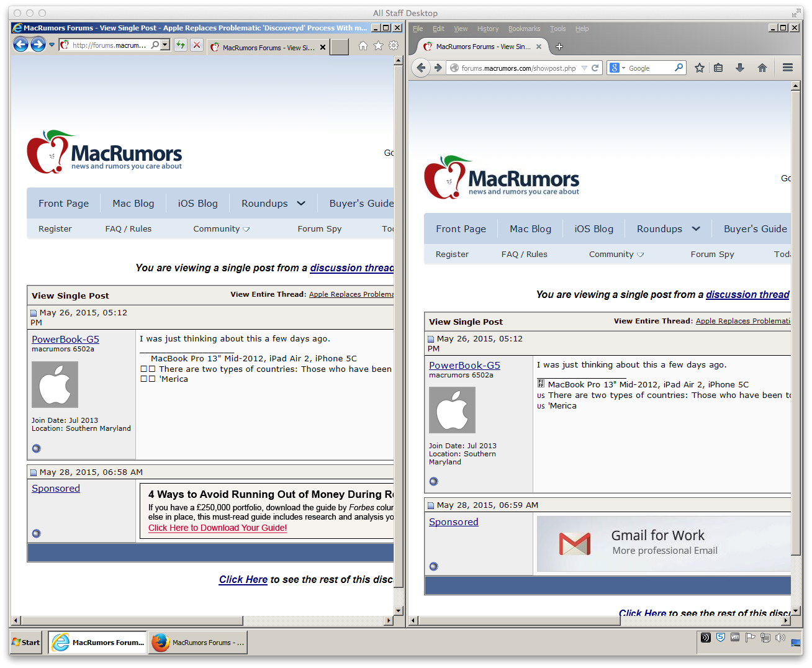Click the Home icon in Firefox toolbar

pyautogui.click(x=762, y=68)
